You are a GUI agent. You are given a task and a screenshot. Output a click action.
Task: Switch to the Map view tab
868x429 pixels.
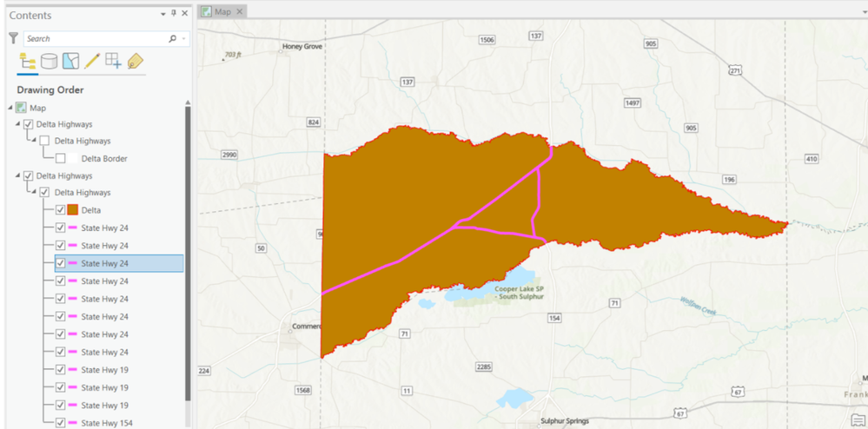(x=222, y=11)
